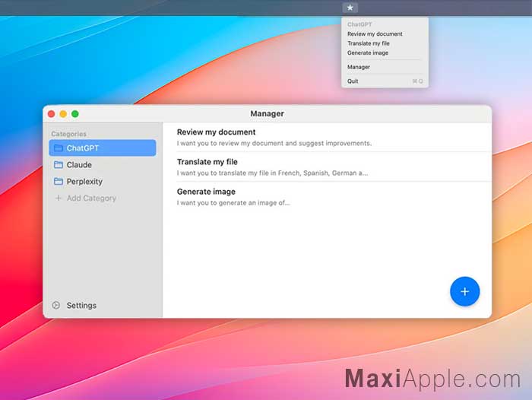Open Settings in the Manager sidebar
532x400 pixels.
(81, 305)
